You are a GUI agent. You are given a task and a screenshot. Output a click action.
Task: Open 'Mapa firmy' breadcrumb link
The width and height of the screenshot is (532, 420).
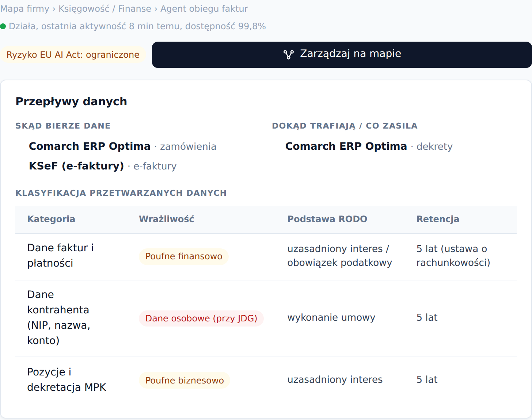point(25,9)
